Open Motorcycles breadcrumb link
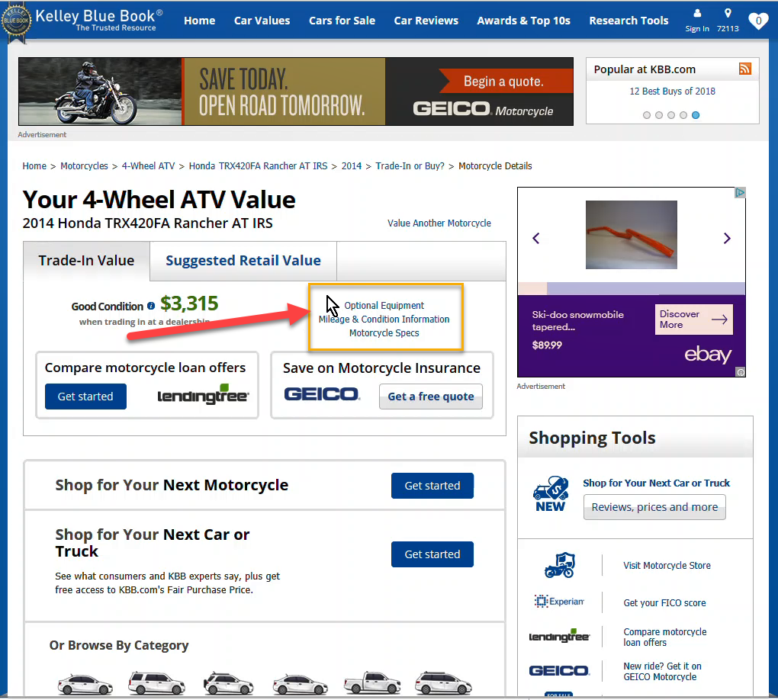Viewport: 778px width, 700px height. click(x=84, y=166)
